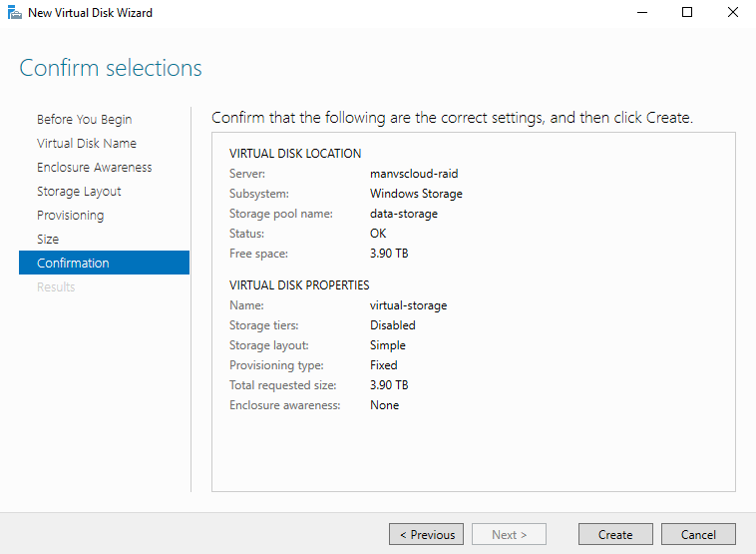756x554 pixels.
Task: Open the Storage Layout step
Action: [x=79, y=191]
